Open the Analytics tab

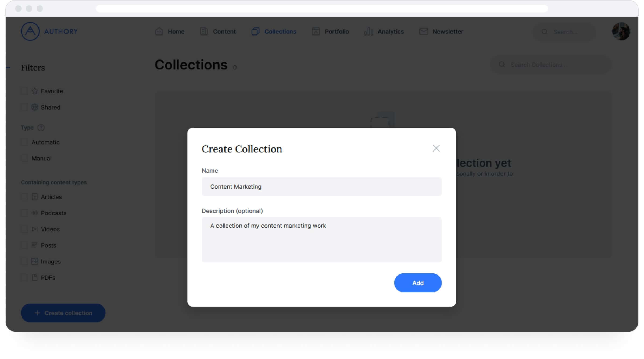[x=384, y=31]
